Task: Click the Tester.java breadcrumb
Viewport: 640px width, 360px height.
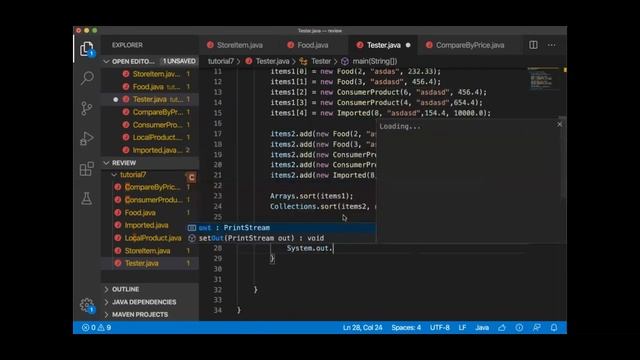Action: (272, 61)
